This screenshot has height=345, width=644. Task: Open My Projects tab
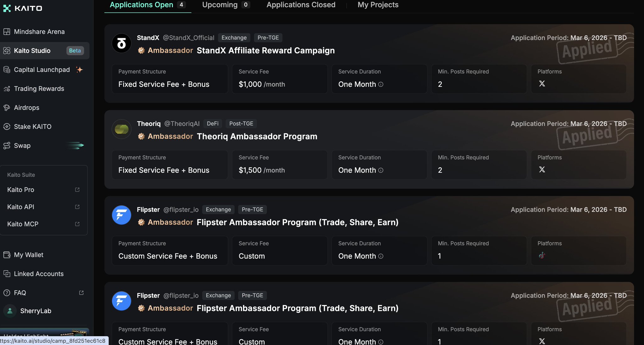coord(378,5)
